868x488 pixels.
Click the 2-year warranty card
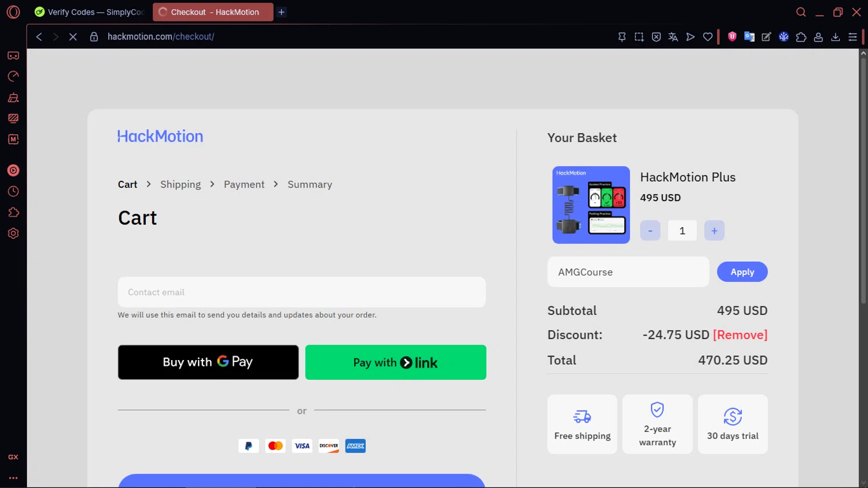pyautogui.click(x=657, y=424)
